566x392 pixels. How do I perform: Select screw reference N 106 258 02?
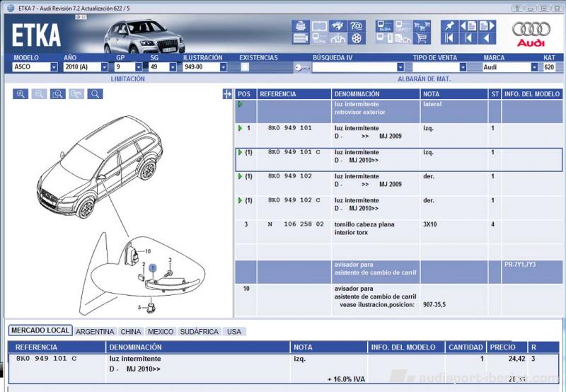click(296, 224)
